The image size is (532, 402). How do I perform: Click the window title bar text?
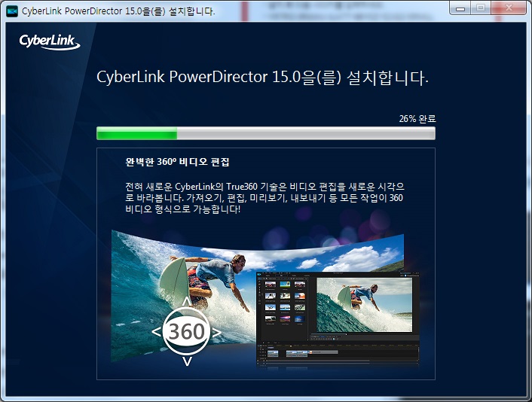point(118,11)
